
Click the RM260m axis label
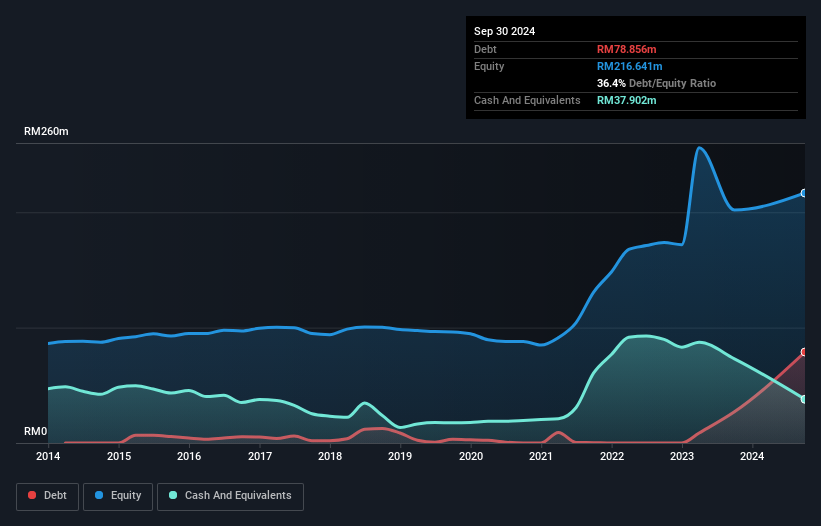tap(46, 131)
